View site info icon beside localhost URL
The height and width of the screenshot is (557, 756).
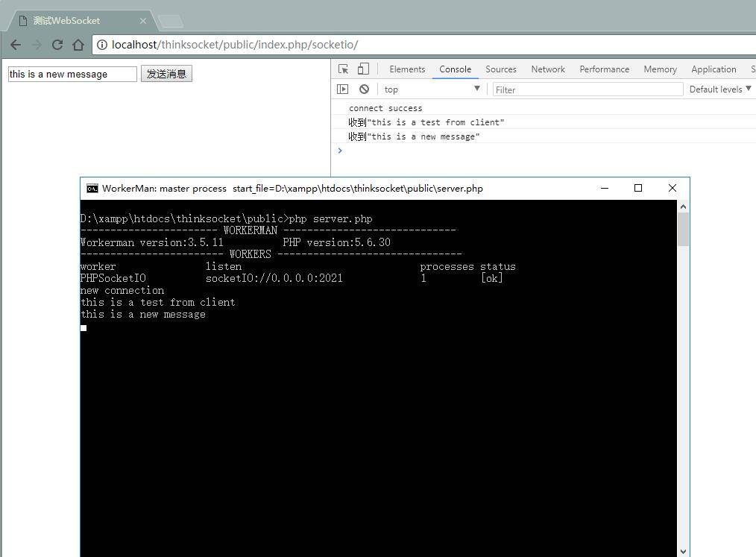[101, 45]
